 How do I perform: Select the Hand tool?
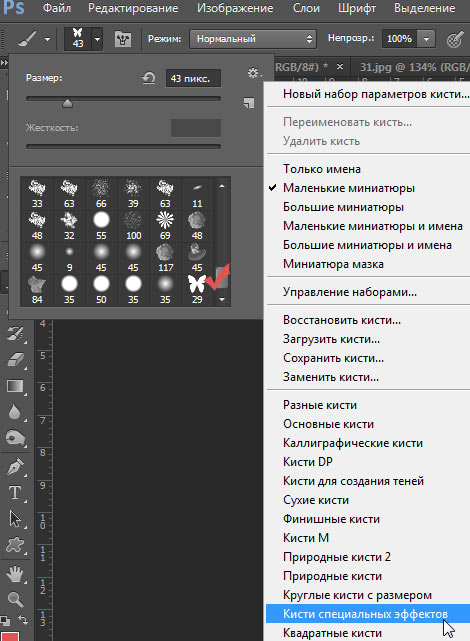click(15, 574)
